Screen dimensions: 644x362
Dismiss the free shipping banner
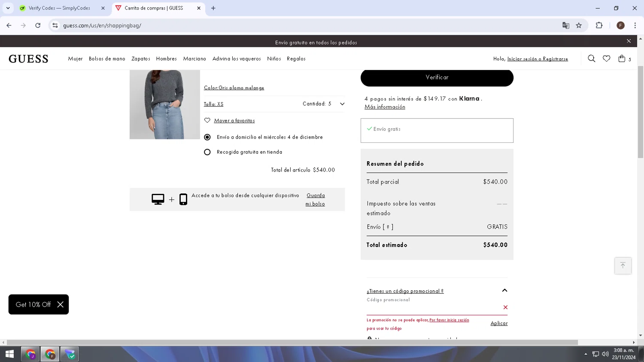pos(629,41)
